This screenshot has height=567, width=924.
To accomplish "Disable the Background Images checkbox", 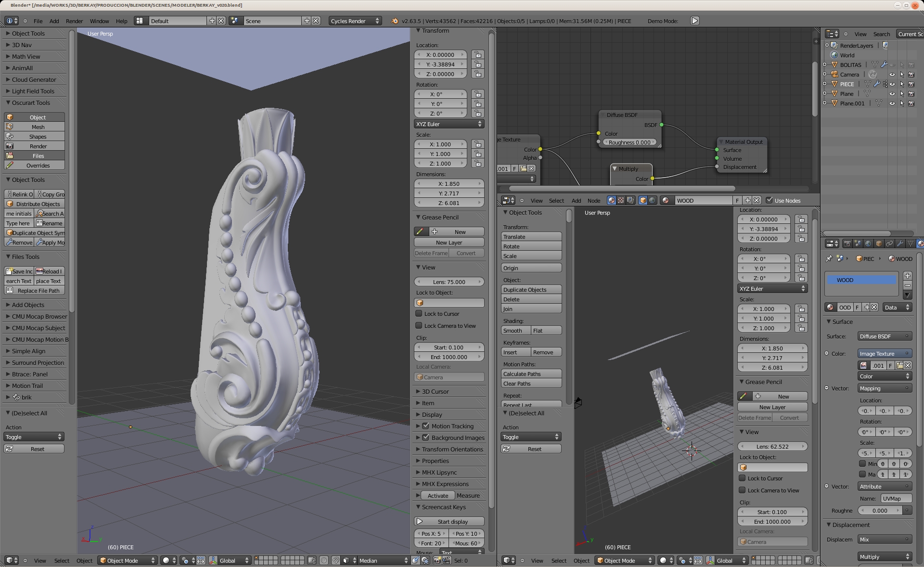I will tap(425, 438).
